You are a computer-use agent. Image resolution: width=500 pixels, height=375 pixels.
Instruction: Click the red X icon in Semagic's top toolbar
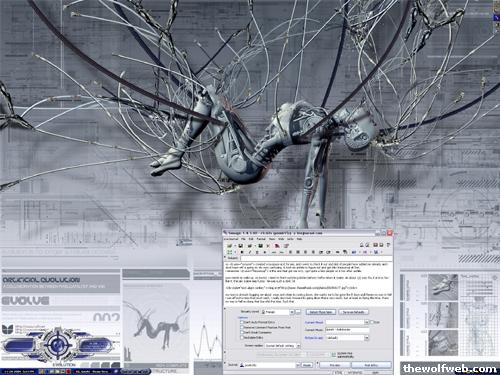(268, 246)
